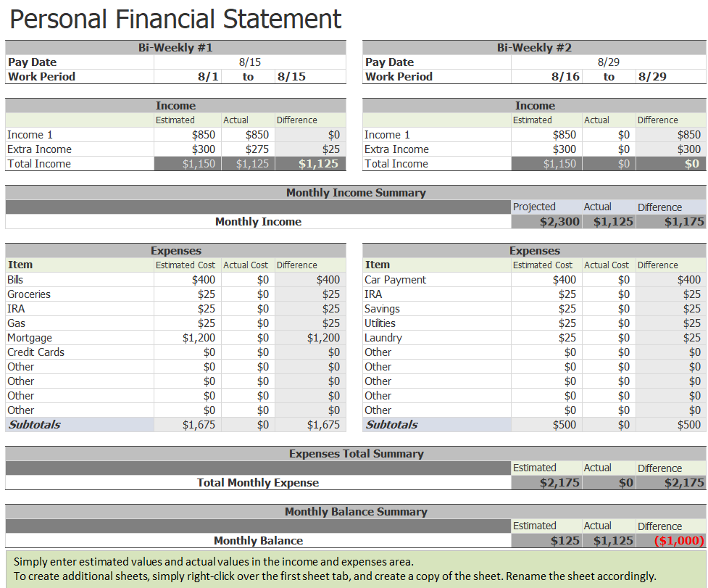Select the Credit Cards item cell

[x=36, y=352]
